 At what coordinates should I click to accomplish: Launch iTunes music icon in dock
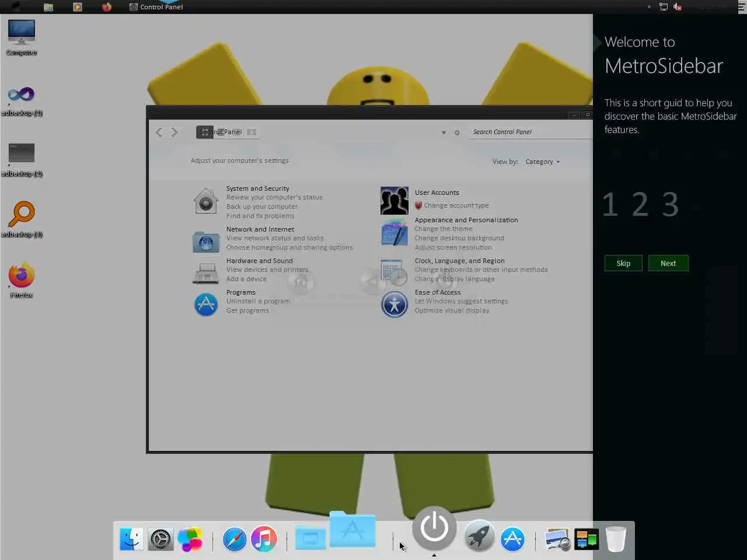tap(264, 539)
